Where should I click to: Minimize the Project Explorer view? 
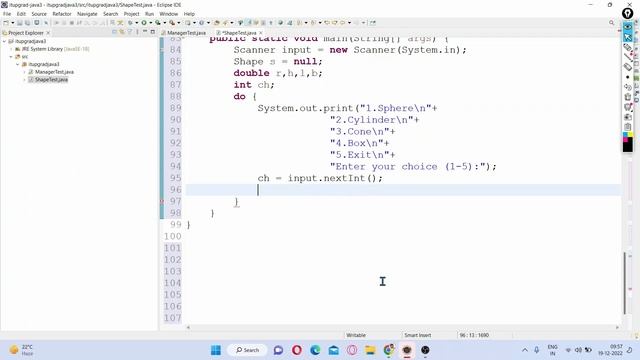click(x=145, y=32)
